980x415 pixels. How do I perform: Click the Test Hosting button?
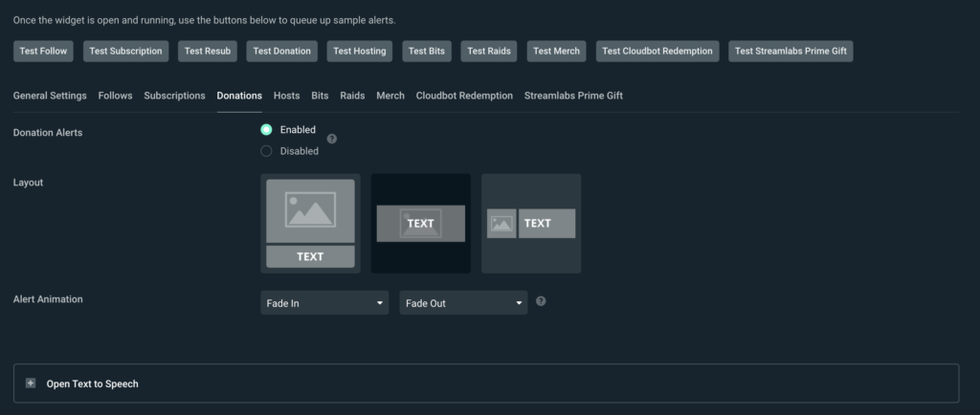pyautogui.click(x=360, y=52)
